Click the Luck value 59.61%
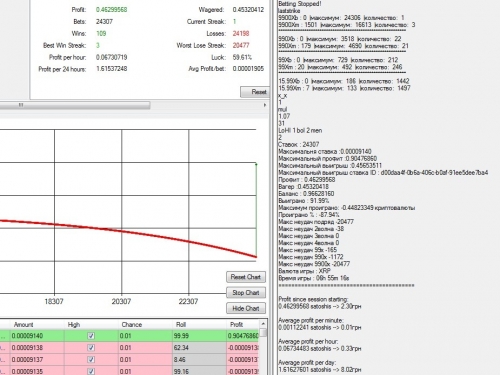 (242, 57)
